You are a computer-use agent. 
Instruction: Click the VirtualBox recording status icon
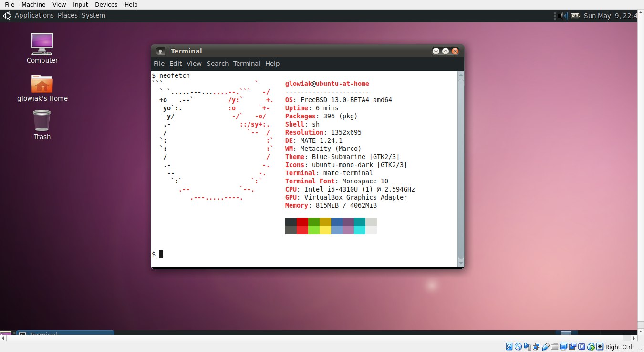pos(572,347)
